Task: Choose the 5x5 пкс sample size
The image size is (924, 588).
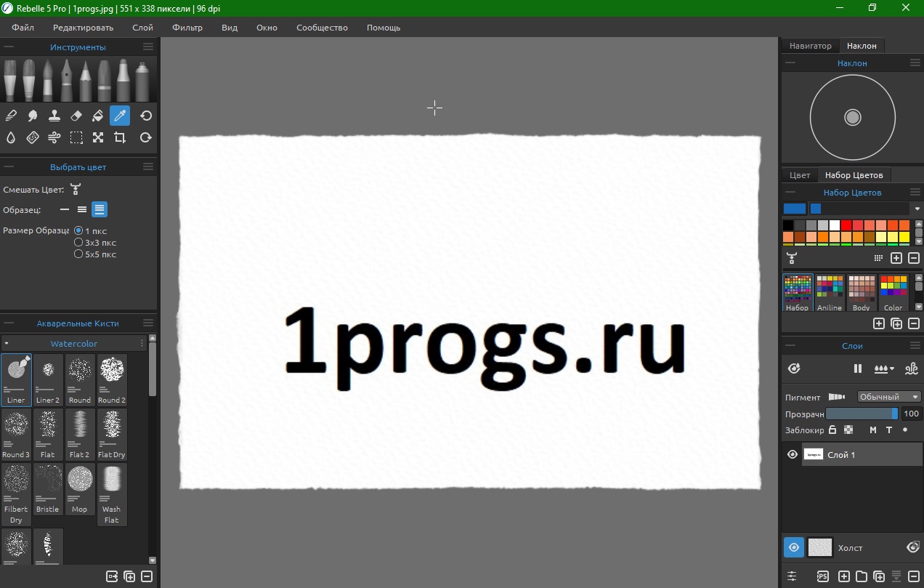Action: pos(78,254)
